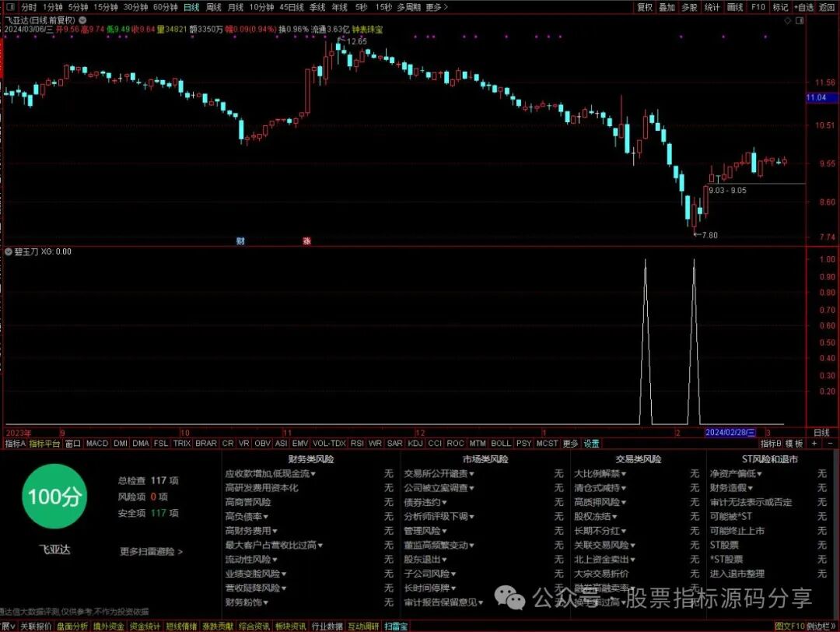Click the diamond icon at chart top-right

787,20
